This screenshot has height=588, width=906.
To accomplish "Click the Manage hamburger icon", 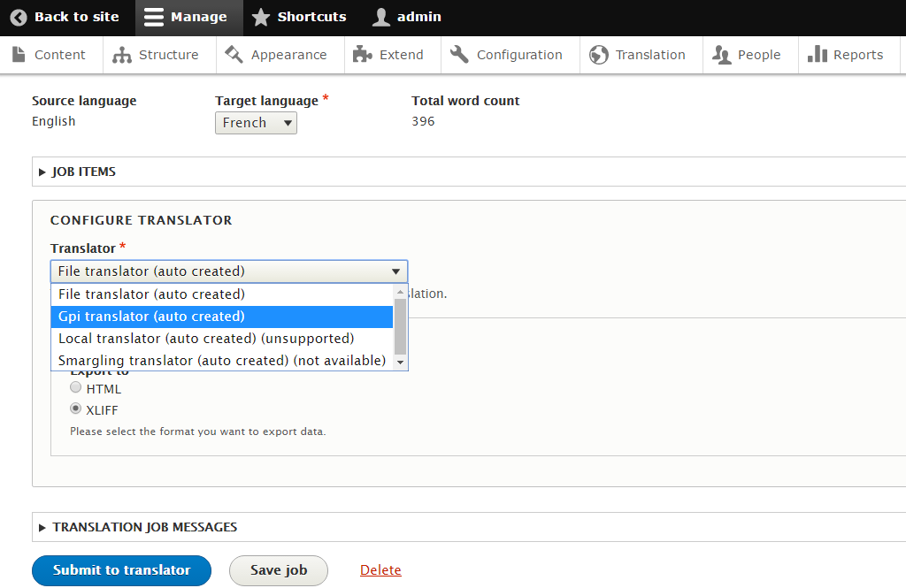I will 154,17.
